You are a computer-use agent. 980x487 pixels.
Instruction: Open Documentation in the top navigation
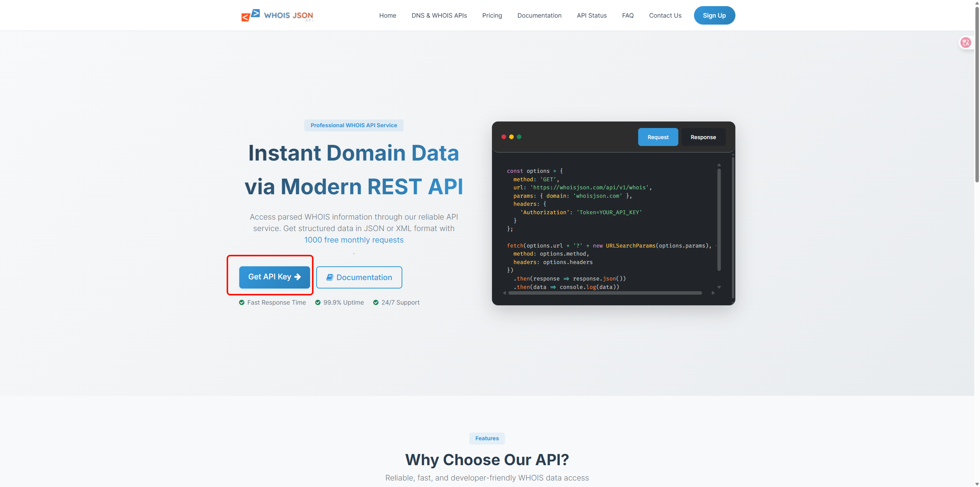[x=539, y=15]
